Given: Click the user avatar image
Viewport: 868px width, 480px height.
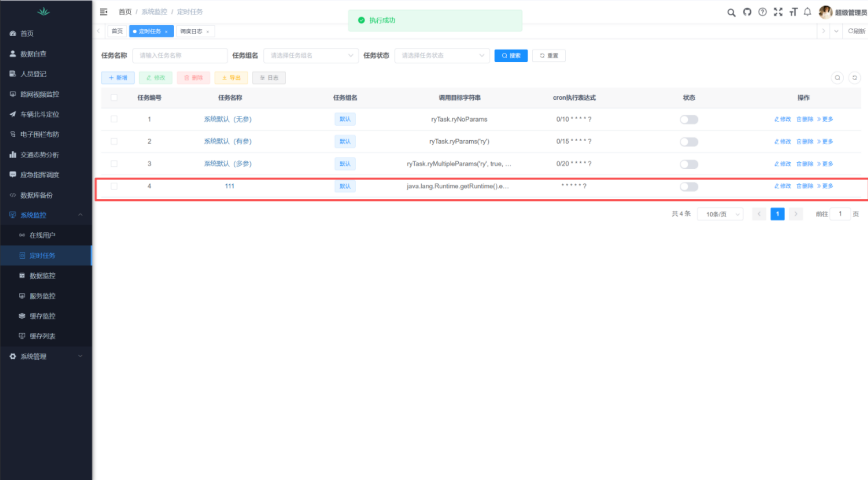Looking at the screenshot, I should coord(825,12).
